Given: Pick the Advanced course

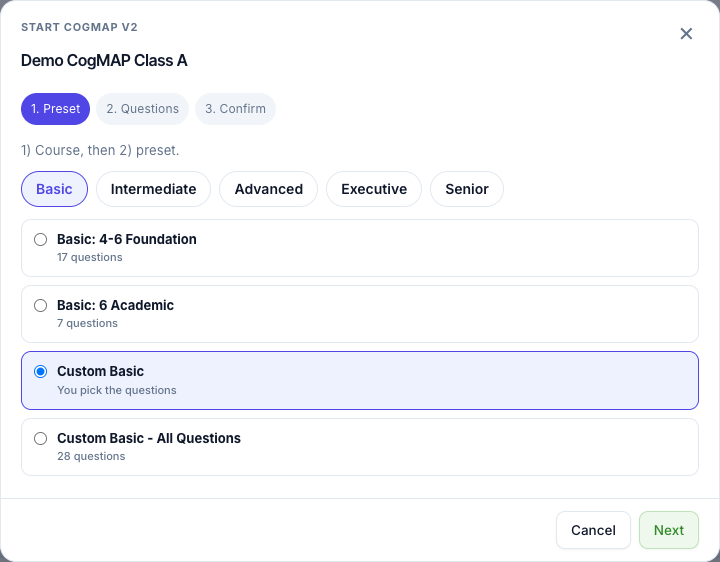Looking at the screenshot, I should (x=269, y=189).
